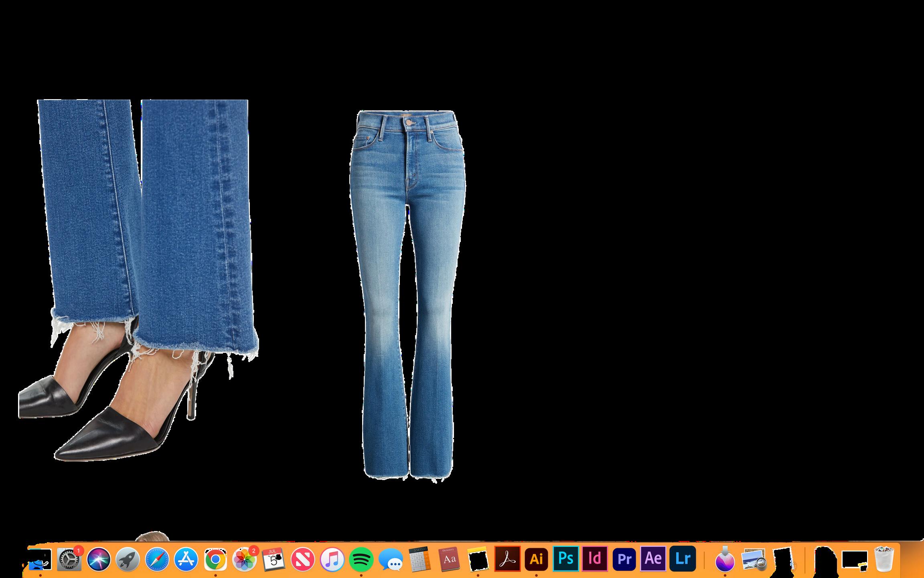The width and height of the screenshot is (924, 578).
Task: Open Spotify from the dock
Action: (361, 559)
